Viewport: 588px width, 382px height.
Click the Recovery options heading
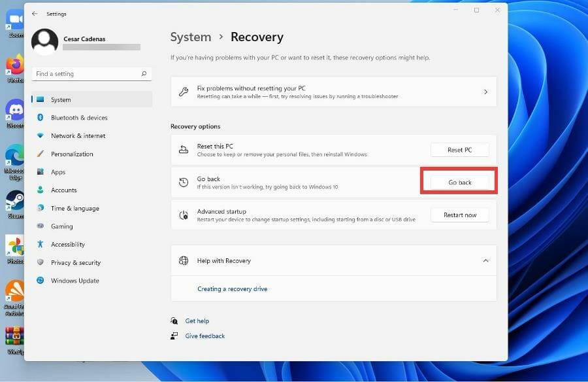(x=195, y=126)
